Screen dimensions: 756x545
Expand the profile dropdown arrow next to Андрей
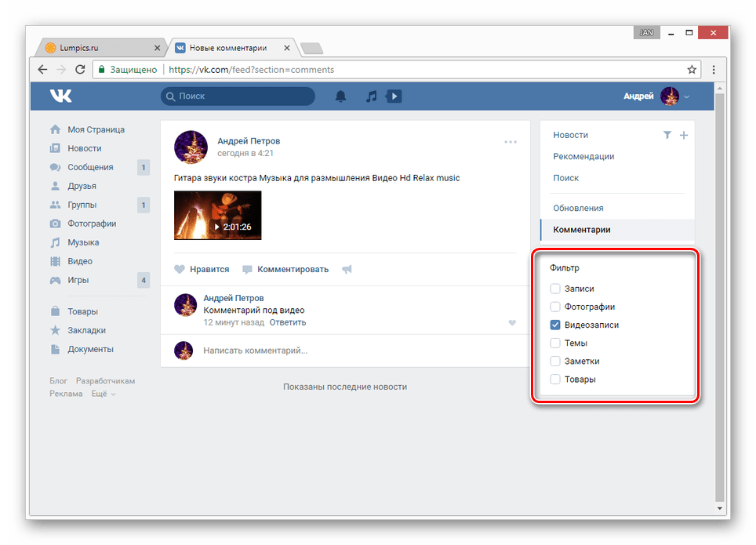[686, 96]
